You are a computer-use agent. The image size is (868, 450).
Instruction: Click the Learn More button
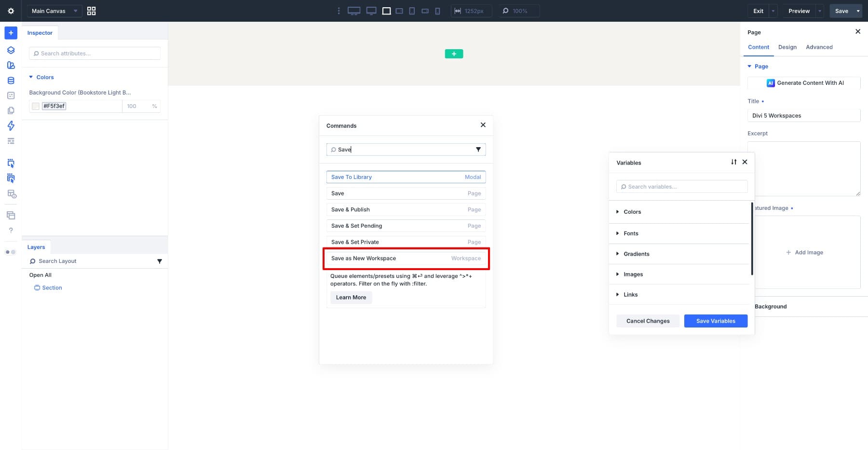[351, 298]
